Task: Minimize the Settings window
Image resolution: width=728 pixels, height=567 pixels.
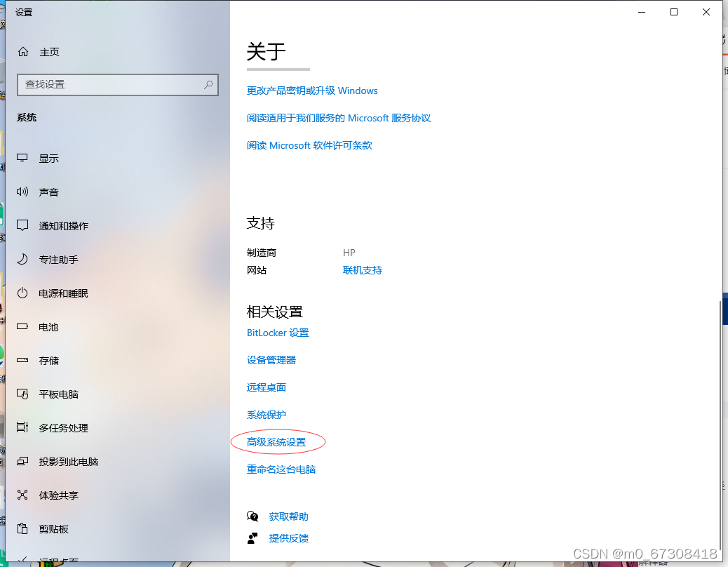Action: 642,12
